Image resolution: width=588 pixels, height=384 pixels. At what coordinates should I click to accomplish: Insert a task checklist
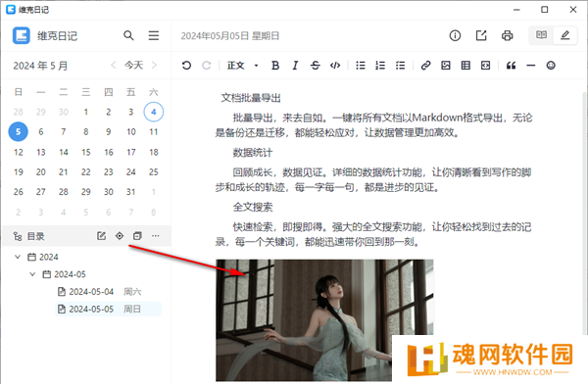pos(400,66)
